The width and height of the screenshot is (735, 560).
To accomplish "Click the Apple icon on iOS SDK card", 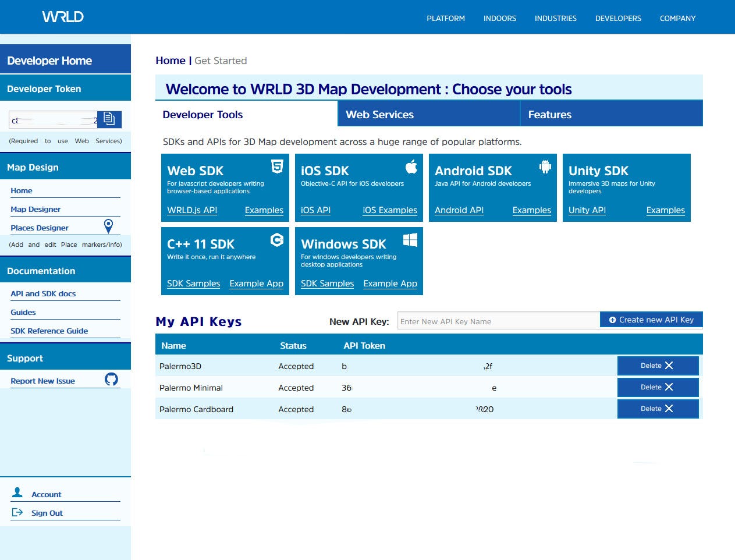I will pos(411,166).
